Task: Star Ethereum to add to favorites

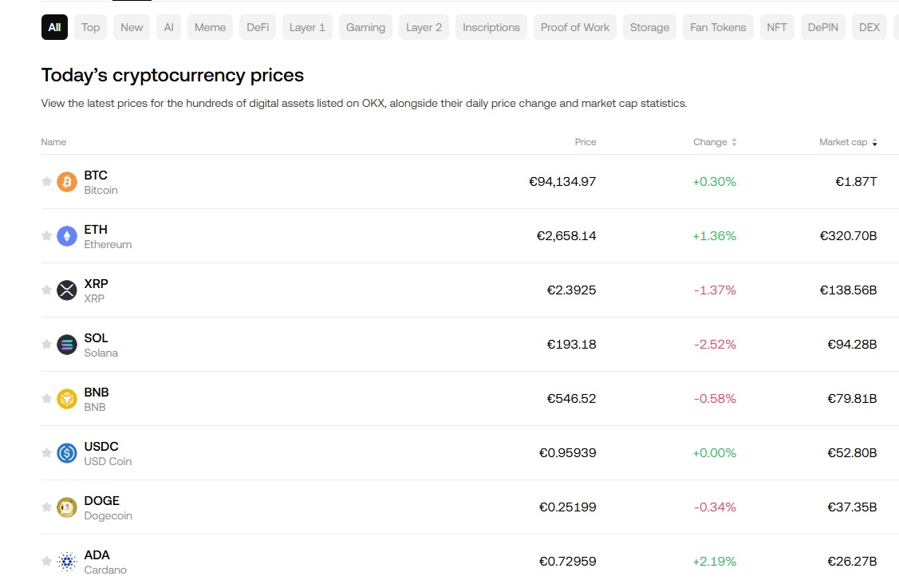Action: pos(46,235)
